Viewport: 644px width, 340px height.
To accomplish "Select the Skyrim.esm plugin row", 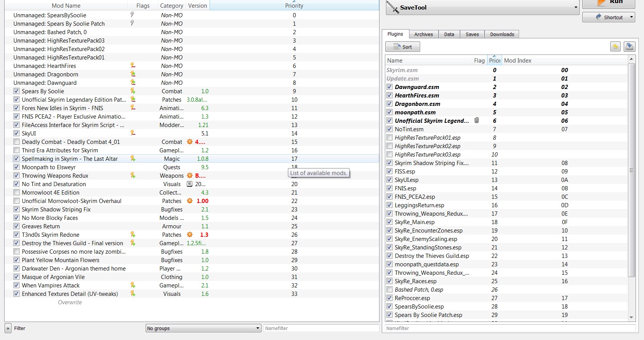I will point(506,70).
